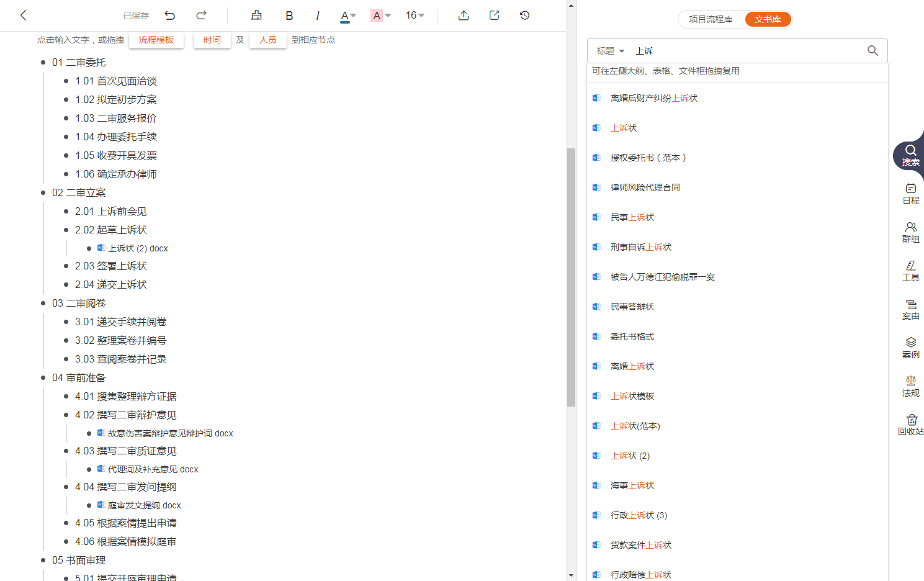
Task: Select outline node 3.02 整理案卷并编号
Action: click(x=121, y=340)
